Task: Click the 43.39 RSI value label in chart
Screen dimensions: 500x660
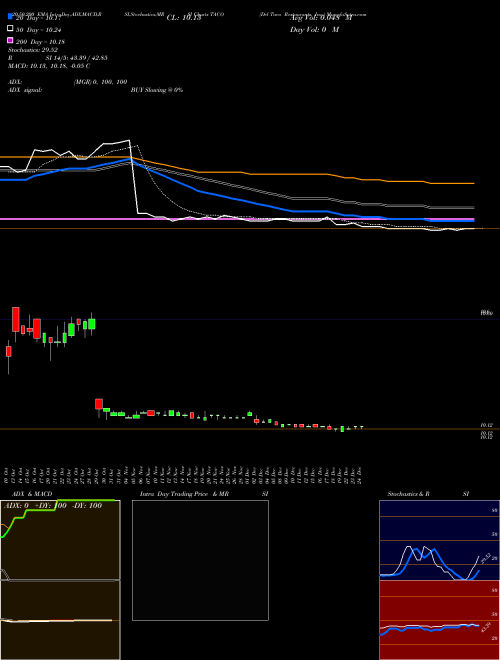Action: point(486,627)
